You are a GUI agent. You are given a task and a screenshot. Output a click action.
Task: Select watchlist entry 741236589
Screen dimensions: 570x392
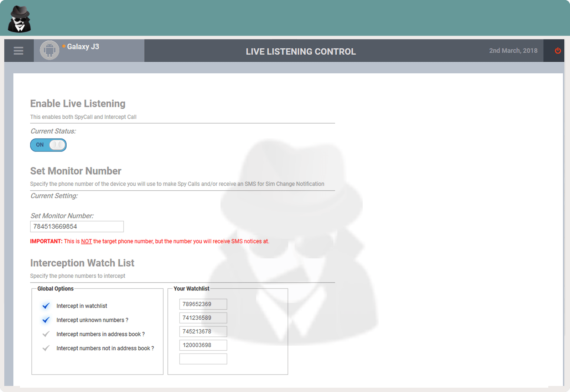tap(203, 318)
